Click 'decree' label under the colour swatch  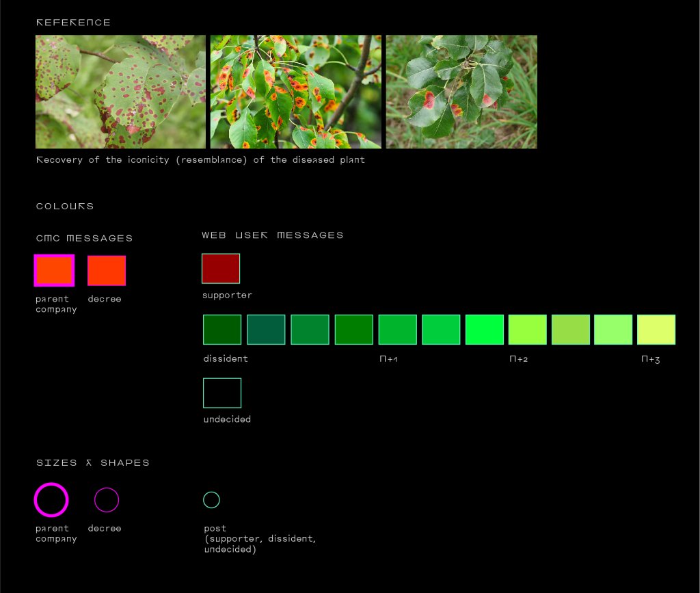[105, 299]
